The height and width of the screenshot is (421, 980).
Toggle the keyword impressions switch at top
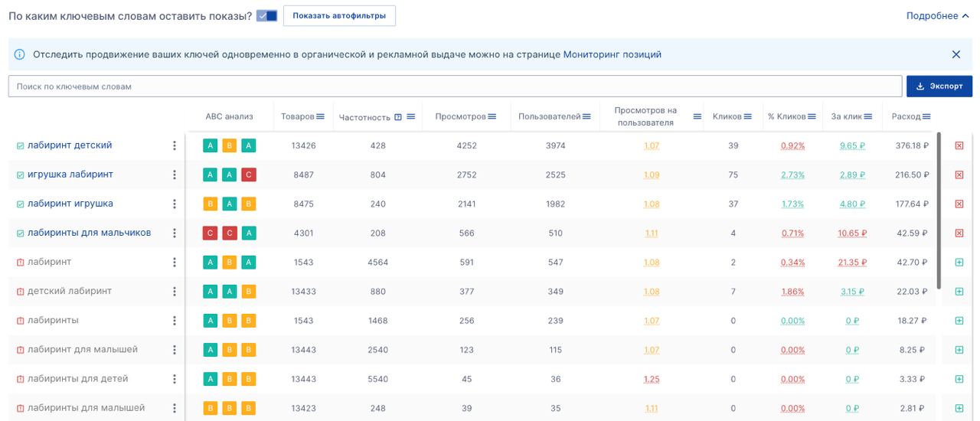pyautogui.click(x=266, y=16)
